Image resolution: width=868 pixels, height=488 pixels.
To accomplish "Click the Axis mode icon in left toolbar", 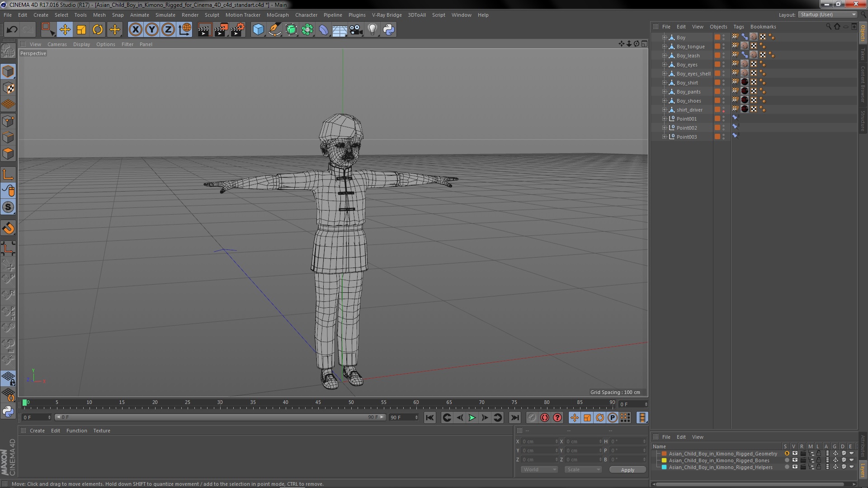I will 8,174.
